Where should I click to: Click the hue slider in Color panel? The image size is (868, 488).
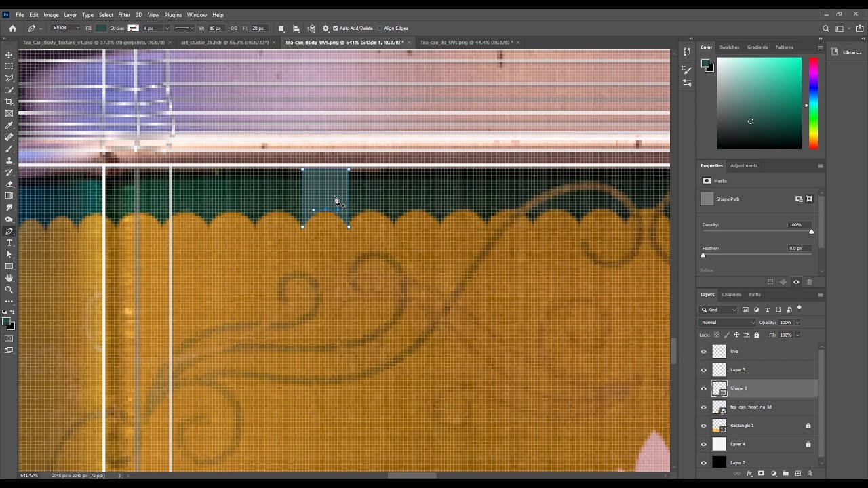(x=813, y=103)
